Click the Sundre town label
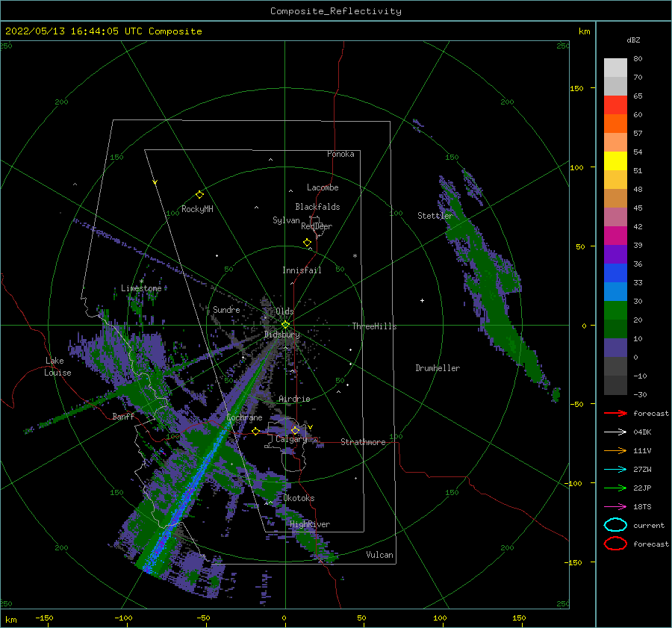This screenshot has height=628, width=672. 226,309
